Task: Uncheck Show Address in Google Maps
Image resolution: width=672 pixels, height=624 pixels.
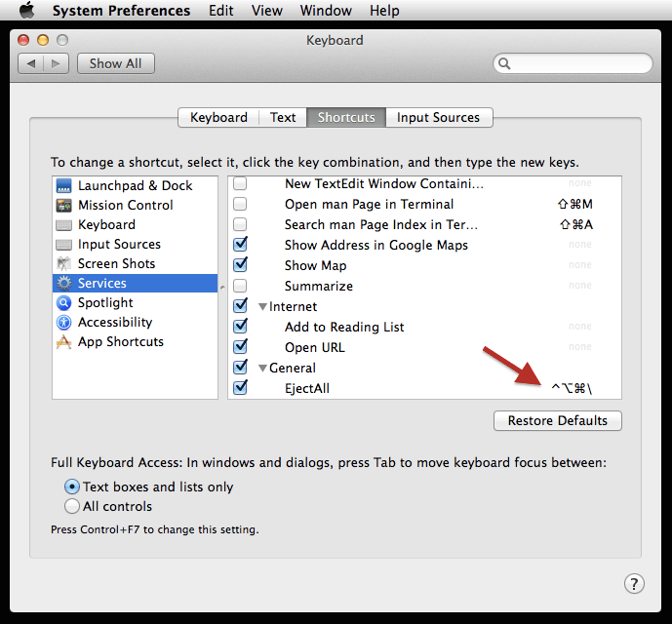Action: [x=240, y=245]
